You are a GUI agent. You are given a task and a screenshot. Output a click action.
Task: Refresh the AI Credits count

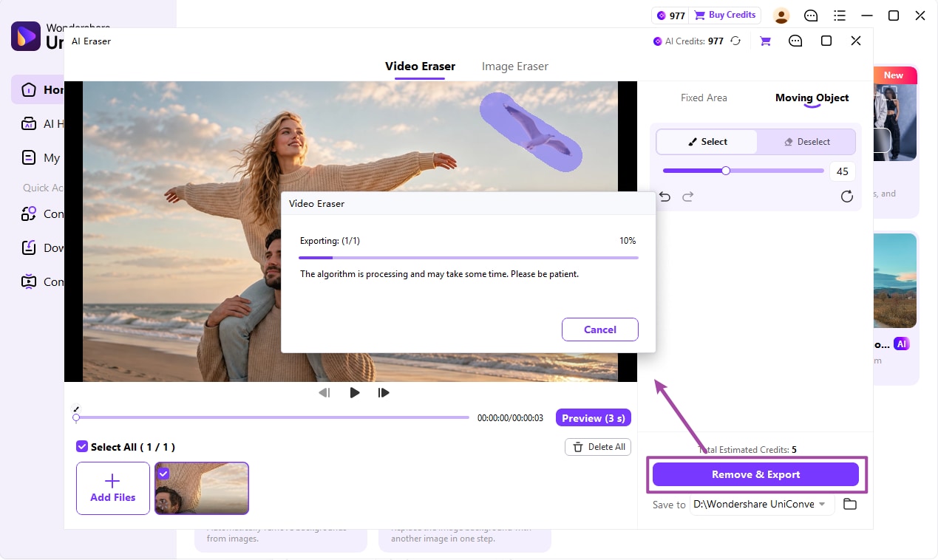735,41
